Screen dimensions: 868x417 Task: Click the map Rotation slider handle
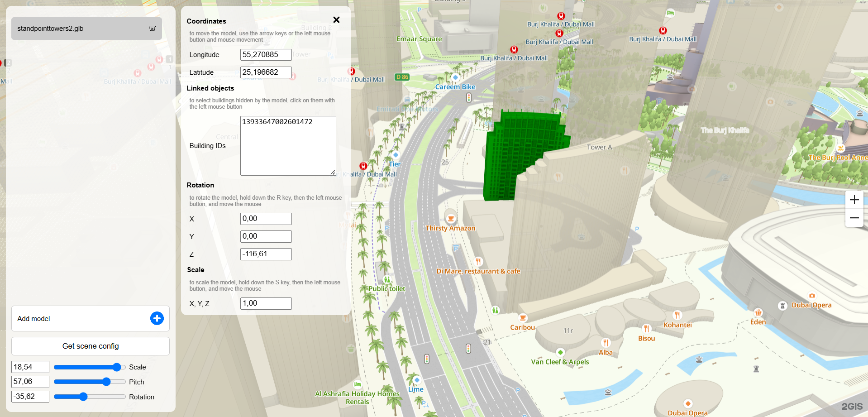click(x=83, y=397)
